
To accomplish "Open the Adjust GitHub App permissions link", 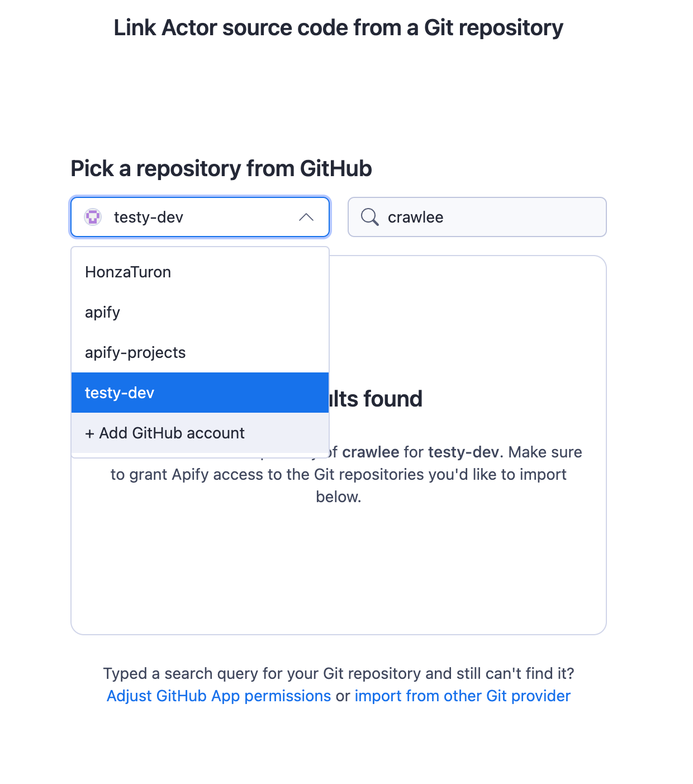I will (x=219, y=696).
